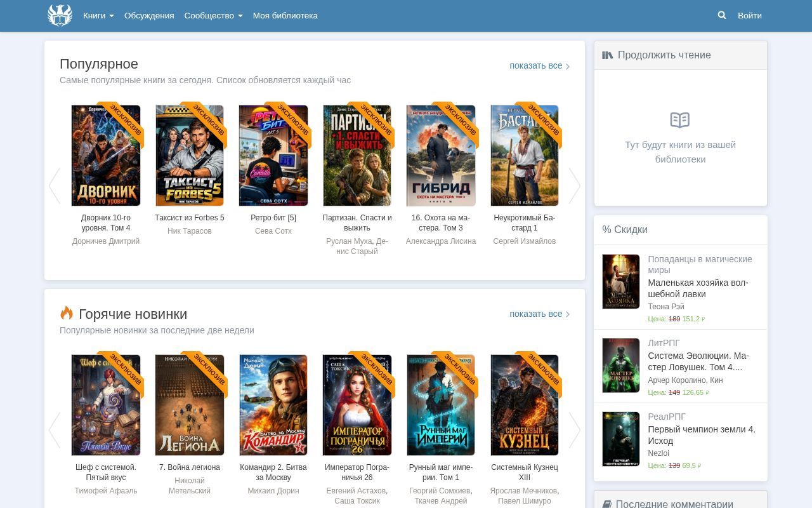Open ЛитРПГ genre link

tap(664, 343)
